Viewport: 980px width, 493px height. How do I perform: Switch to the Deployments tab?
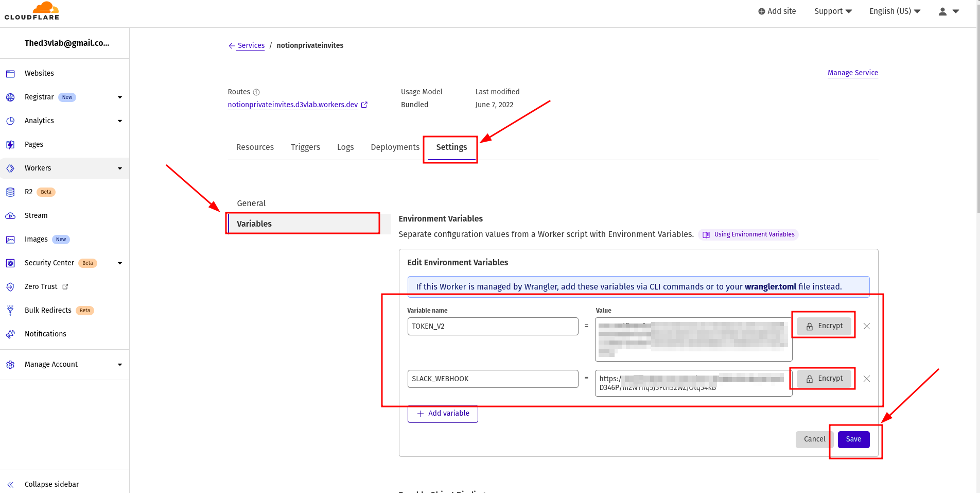click(395, 147)
